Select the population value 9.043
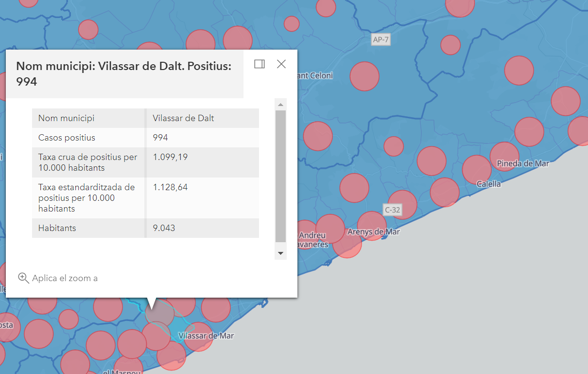588x374 pixels. tap(164, 228)
